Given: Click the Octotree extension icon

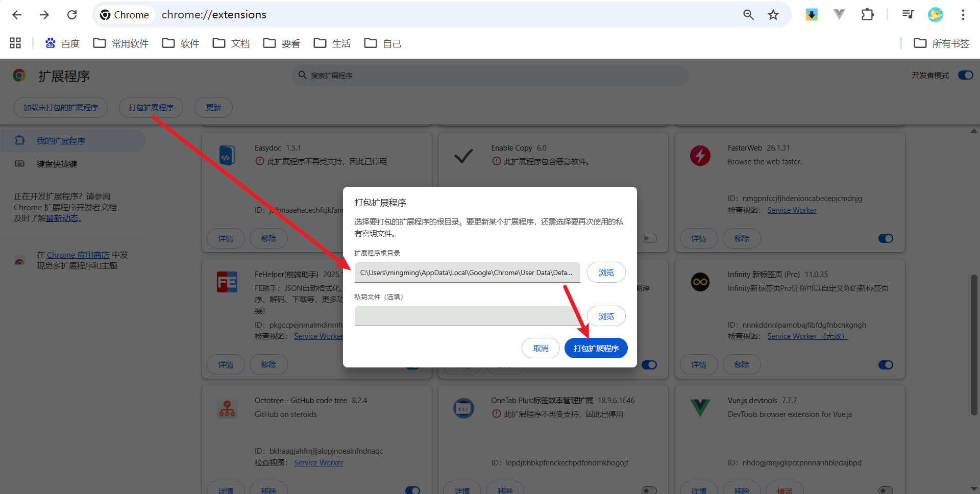Looking at the screenshot, I should pos(227,408).
